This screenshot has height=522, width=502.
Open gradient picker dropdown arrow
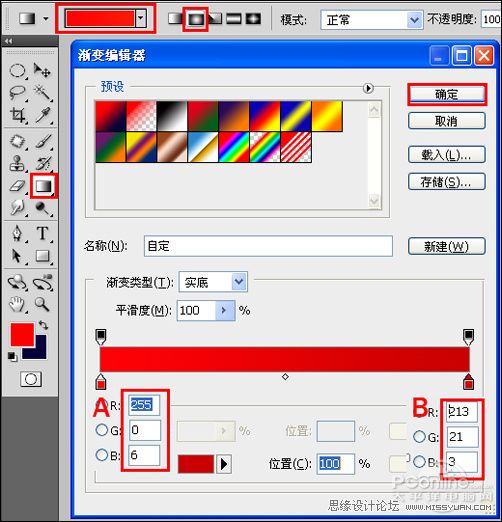pos(141,18)
